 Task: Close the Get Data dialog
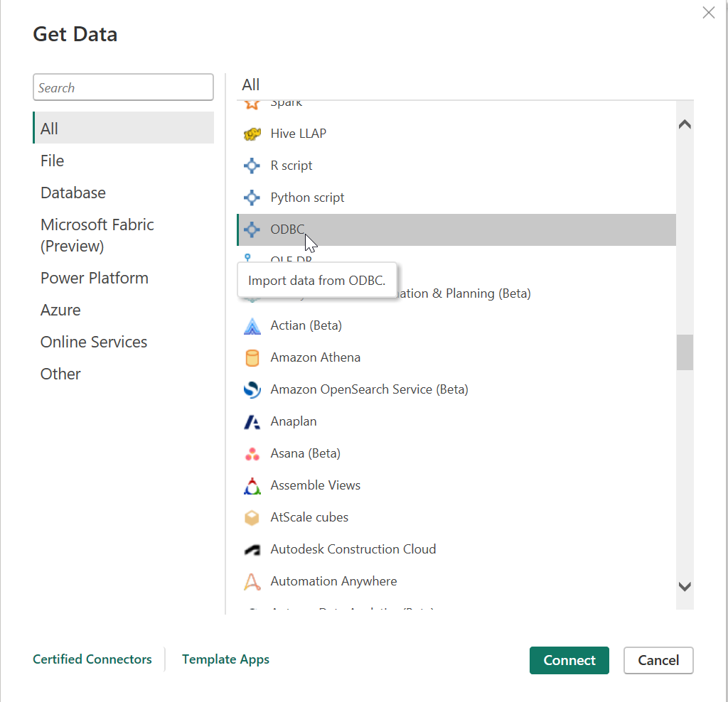[x=709, y=13]
